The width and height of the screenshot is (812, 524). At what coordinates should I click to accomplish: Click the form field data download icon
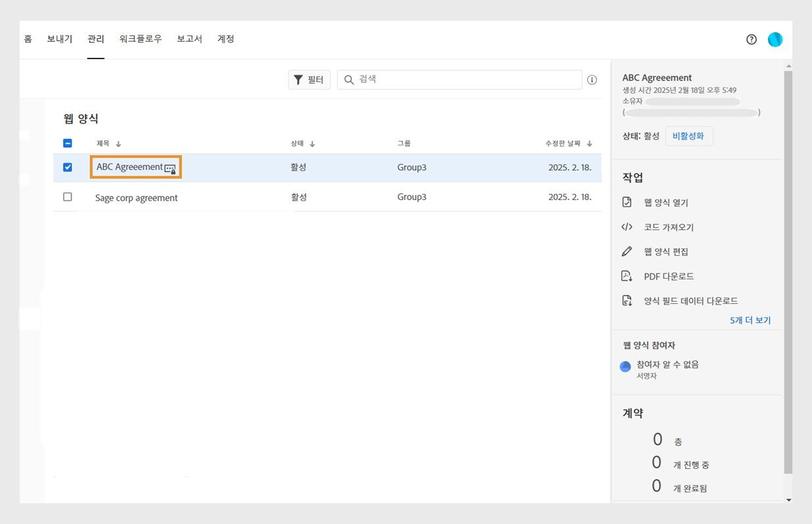coord(627,300)
